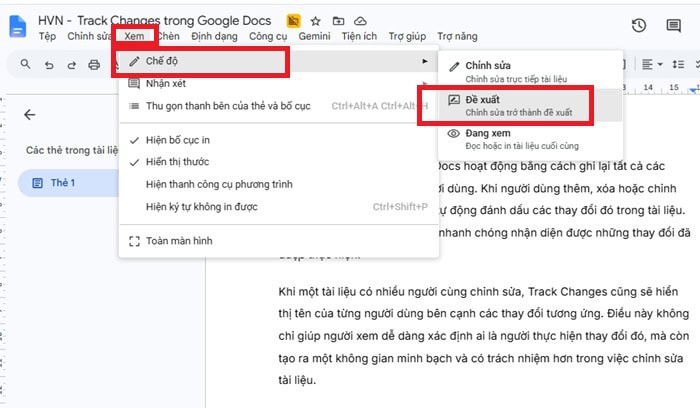This screenshot has height=408, width=700.
Task: Open the Công cụ menu
Action: pos(268,36)
